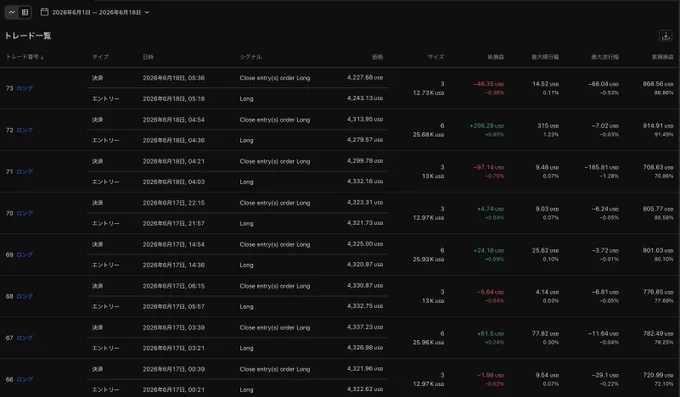
Task: Select cumulative profit 708.63 USD
Action: tap(658, 167)
